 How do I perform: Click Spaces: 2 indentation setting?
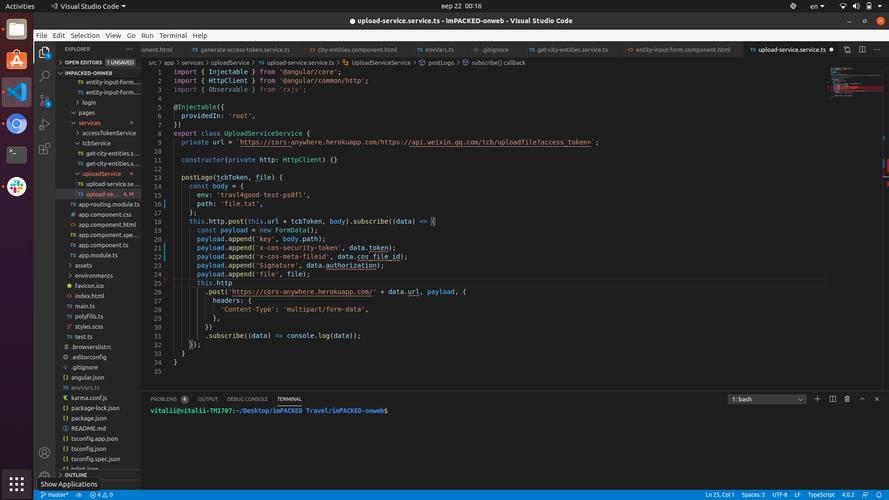pos(753,495)
